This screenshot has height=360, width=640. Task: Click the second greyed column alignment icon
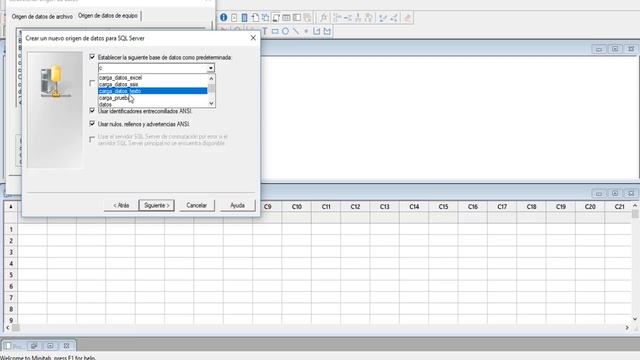click(347, 18)
